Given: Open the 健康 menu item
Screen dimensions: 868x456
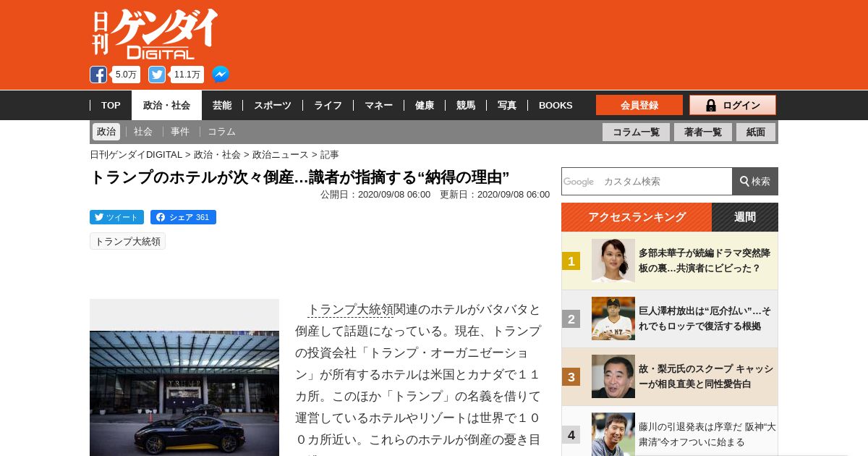Looking at the screenshot, I should point(425,105).
